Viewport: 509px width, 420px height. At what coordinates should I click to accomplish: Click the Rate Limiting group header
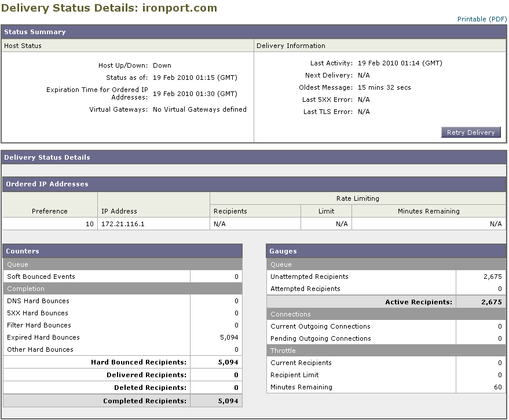click(358, 198)
